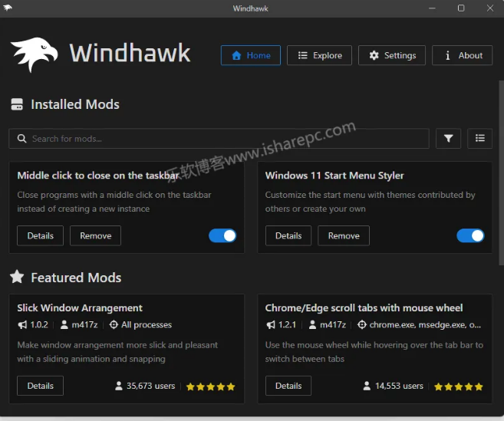
Task: Click the Windhawk eagle logo
Action: (x=34, y=55)
